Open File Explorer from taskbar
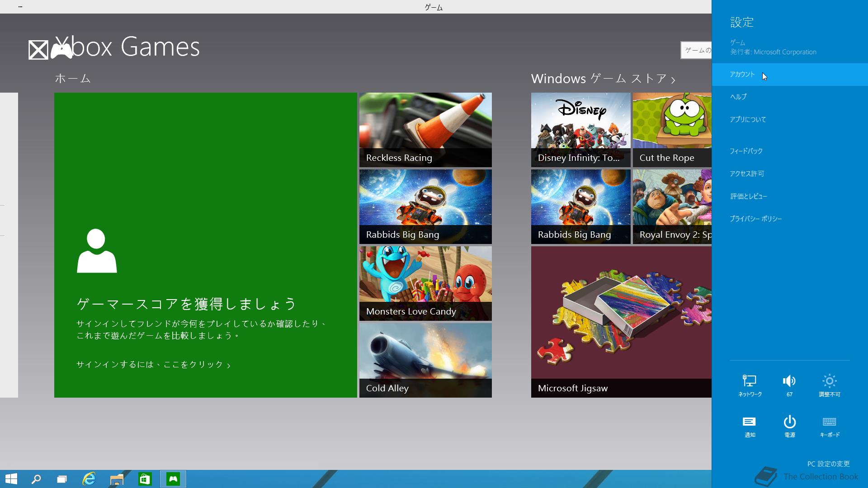This screenshot has height=488, width=868. tap(117, 479)
